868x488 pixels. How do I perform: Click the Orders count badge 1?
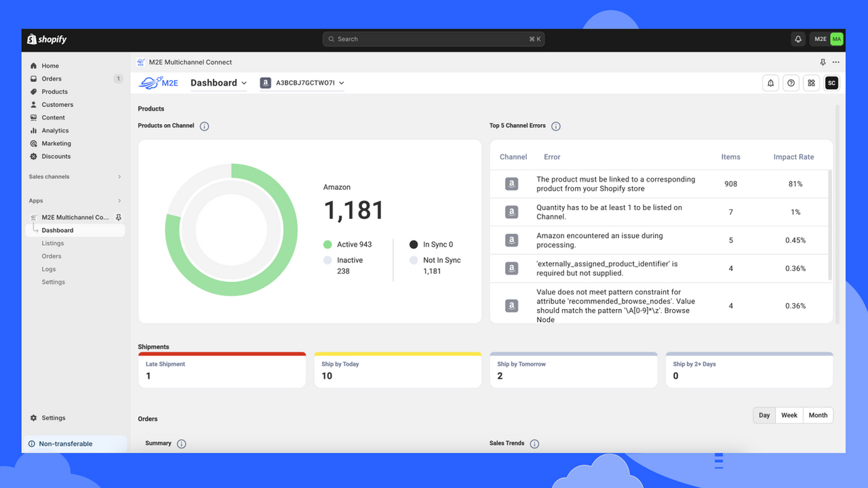(x=118, y=79)
